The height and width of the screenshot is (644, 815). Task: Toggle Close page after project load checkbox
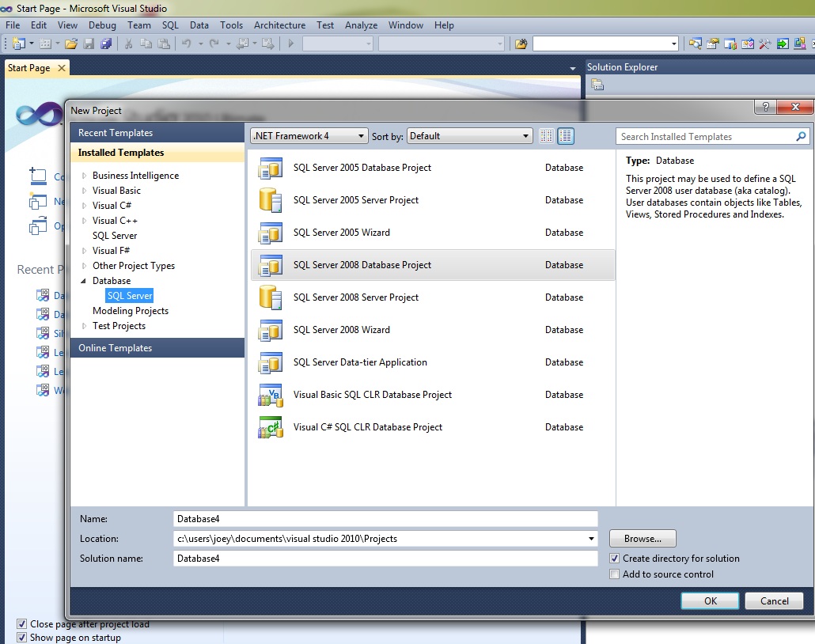pos(22,623)
